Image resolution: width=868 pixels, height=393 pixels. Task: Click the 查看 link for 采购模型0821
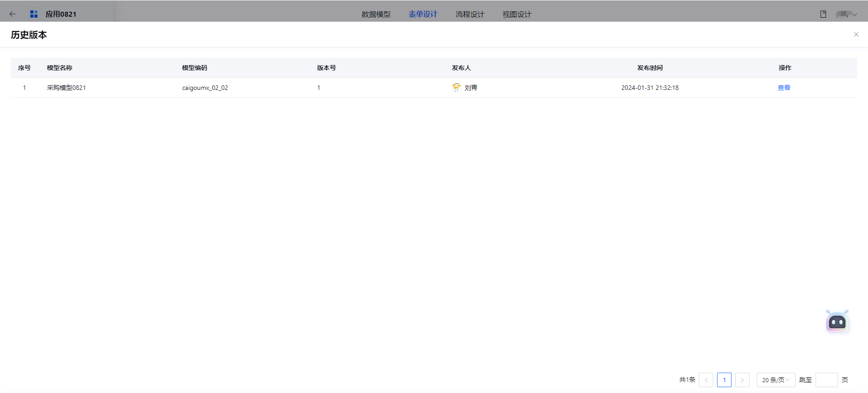[784, 88]
